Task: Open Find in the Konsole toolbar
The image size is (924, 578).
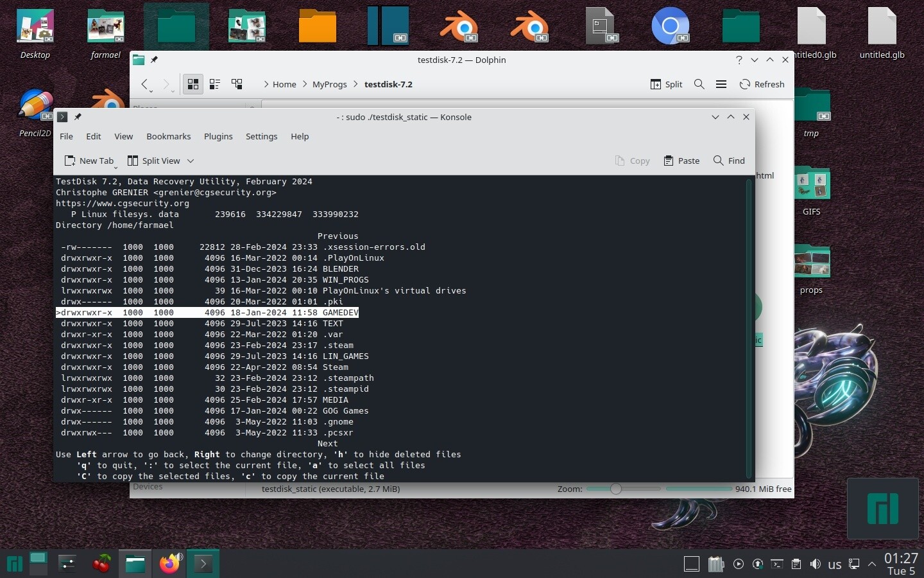Action: (729, 161)
